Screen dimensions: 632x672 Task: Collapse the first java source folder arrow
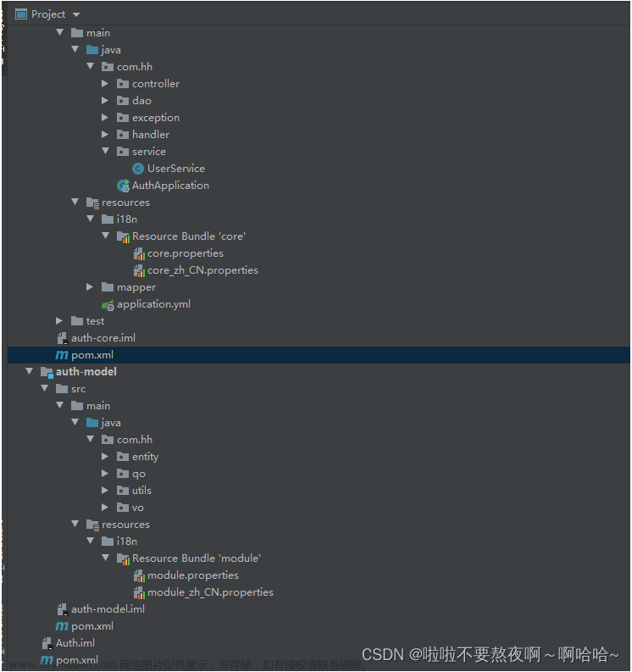75,49
